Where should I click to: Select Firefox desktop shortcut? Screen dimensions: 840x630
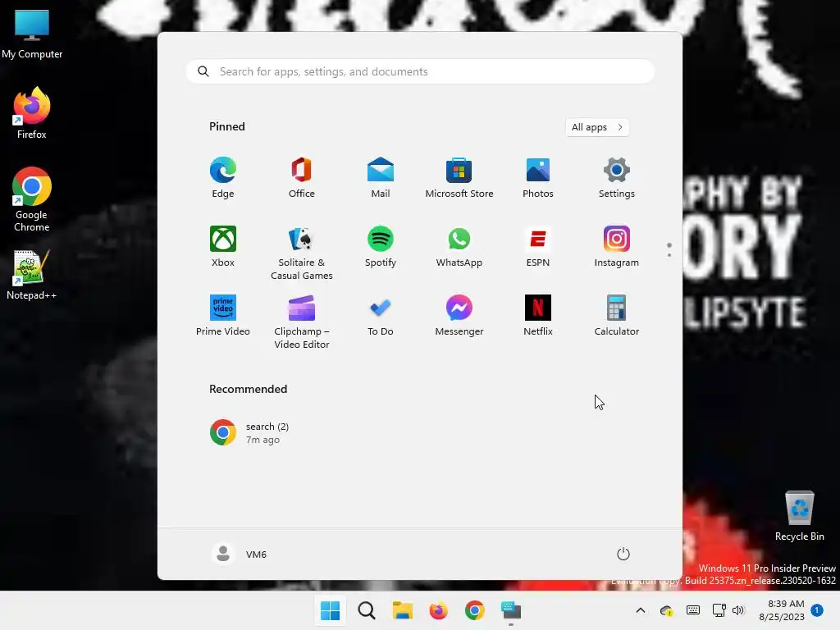point(32,113)
